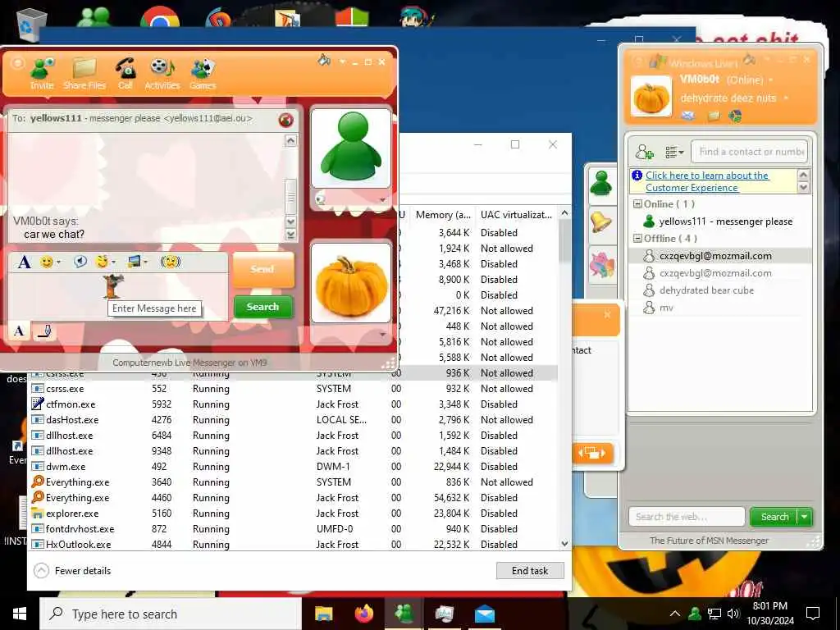Switch to text typing mode tab

tap(20, 331)
